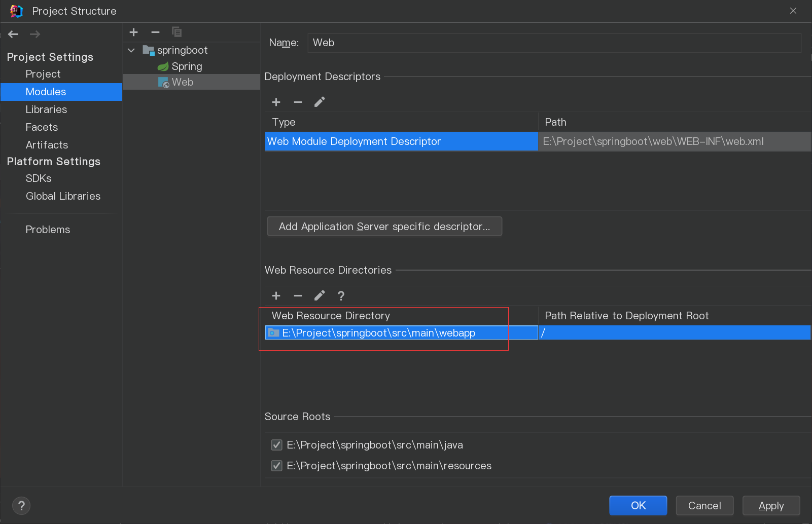Go forward using the right arrow
Screen dimensions: 812x524
click(x=35, y=34)
